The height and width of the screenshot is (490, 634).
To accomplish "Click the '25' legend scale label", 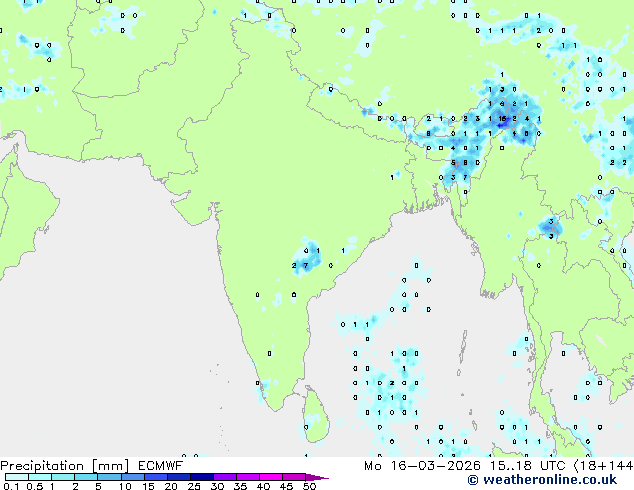I will pyautogui.click(x=194, y=486).
